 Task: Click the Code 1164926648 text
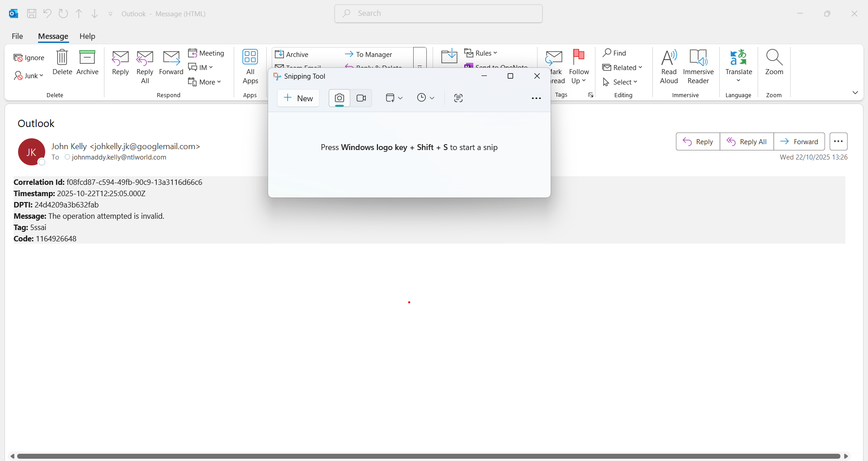[x=45, y=239]
